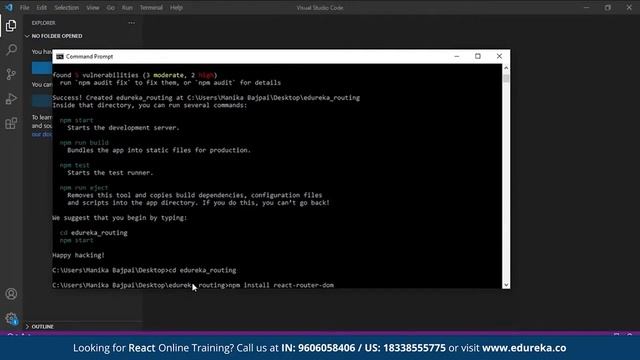Open the Search view in the activity bar
The width and height of the screenshot is (640, 360).
11,50
